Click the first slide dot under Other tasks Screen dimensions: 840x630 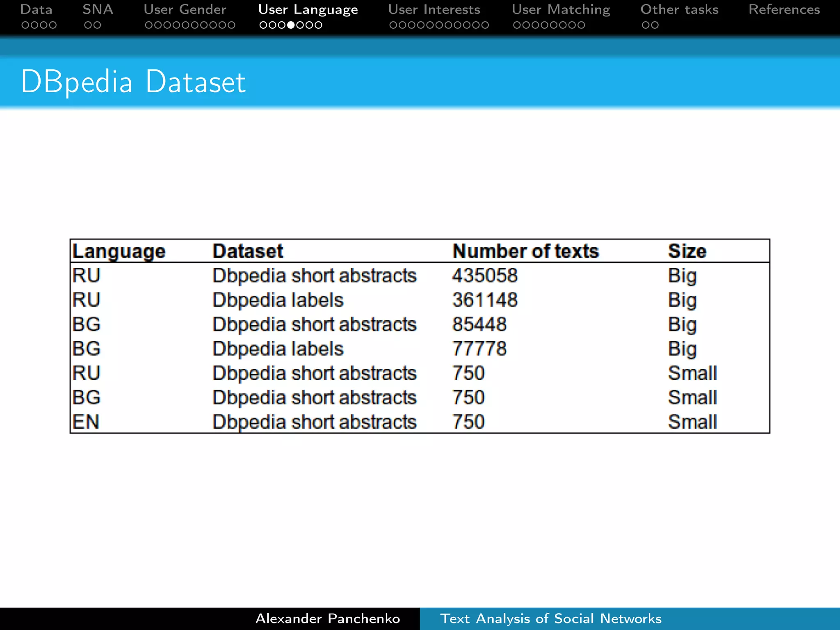pyautogui.click(x=646, y=25)
